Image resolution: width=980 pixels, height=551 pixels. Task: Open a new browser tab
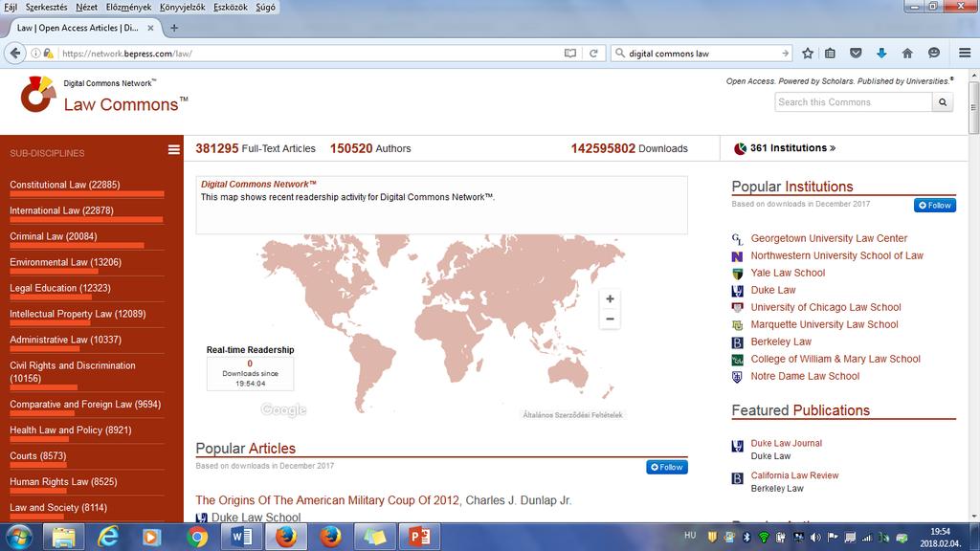click(174, 28)
